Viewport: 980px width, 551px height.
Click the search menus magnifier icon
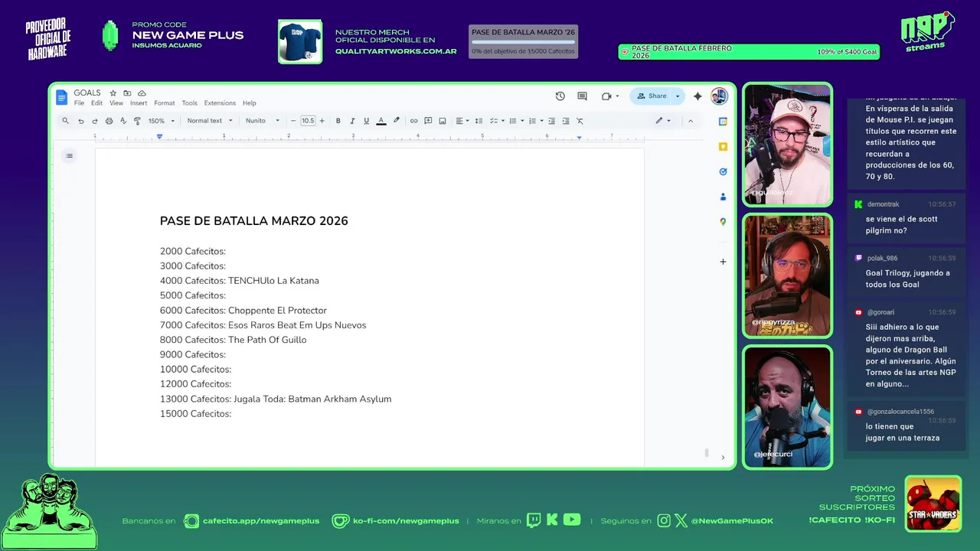[x=66, y=121]
